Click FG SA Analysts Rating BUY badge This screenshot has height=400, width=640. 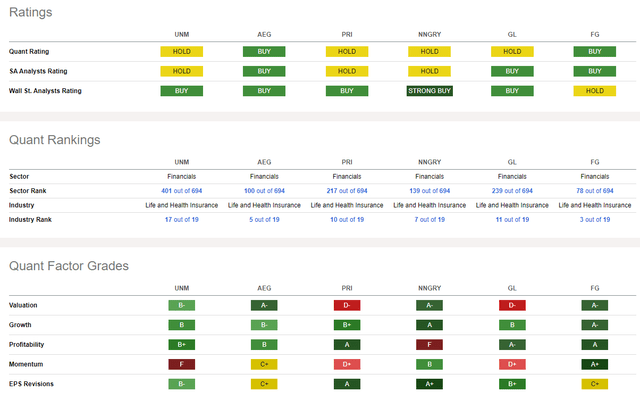(595, 71)
